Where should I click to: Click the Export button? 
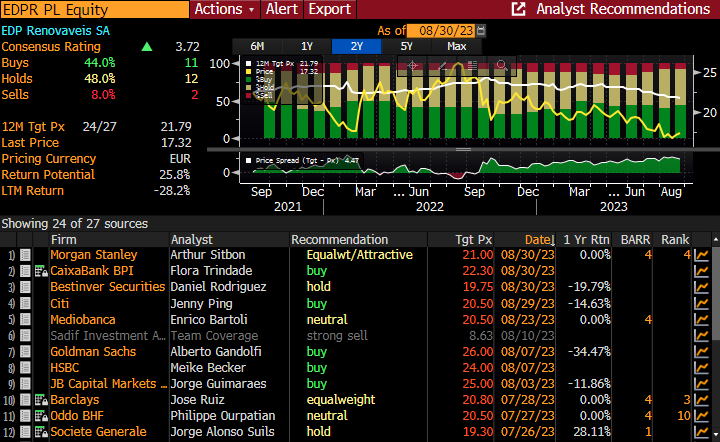(x=329, y=9)
